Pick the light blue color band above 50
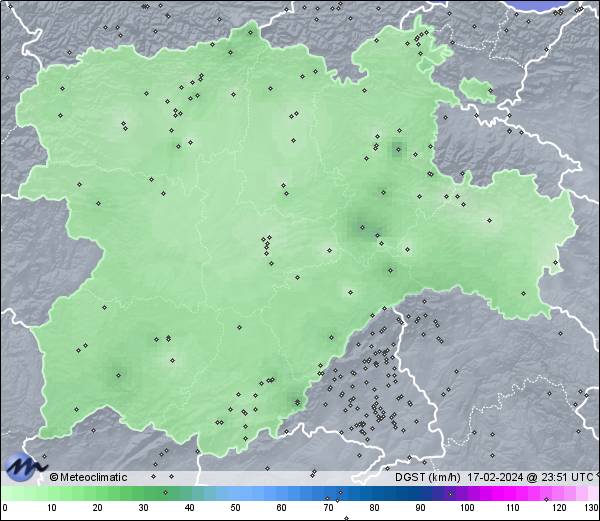 coord(235,493)
